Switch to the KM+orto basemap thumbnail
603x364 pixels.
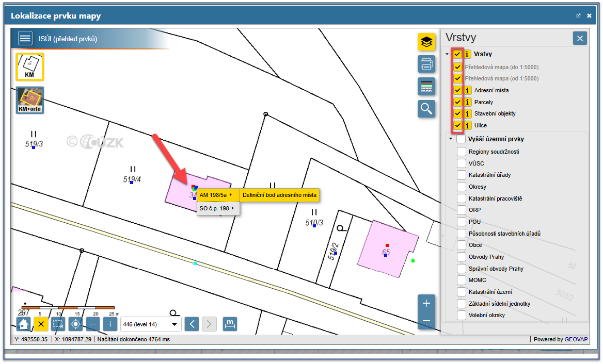coord(30,100)
